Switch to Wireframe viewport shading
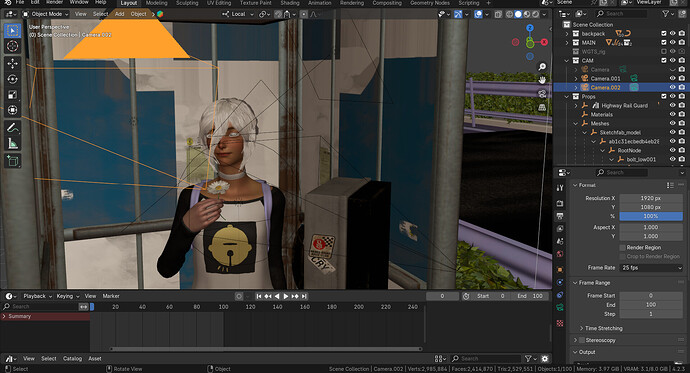The height and width of the screenshot is (373, 690). point(509,14)
